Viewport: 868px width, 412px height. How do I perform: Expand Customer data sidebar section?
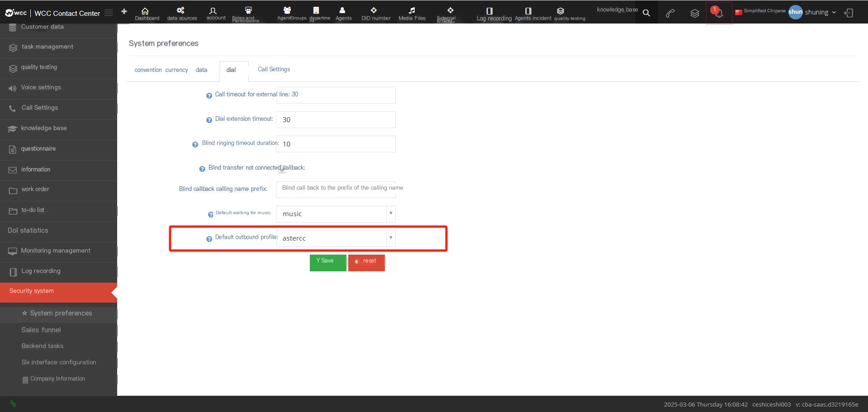(x=59, y=27)
